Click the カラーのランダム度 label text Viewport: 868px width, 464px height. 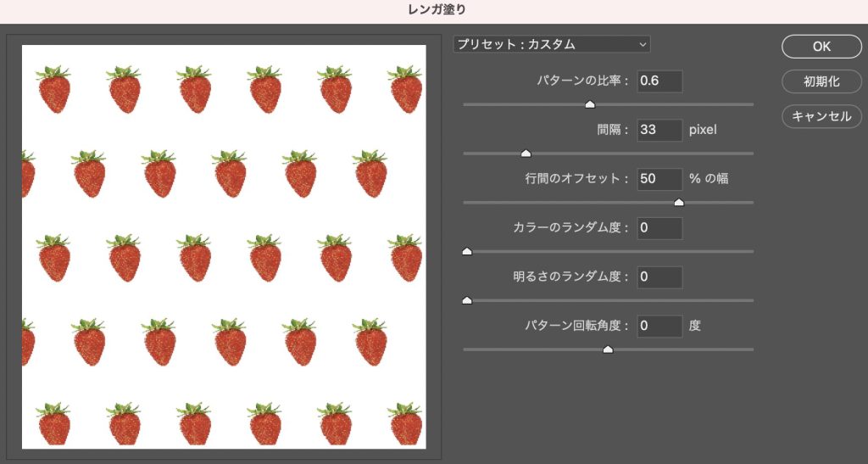[x=571, y=227]
